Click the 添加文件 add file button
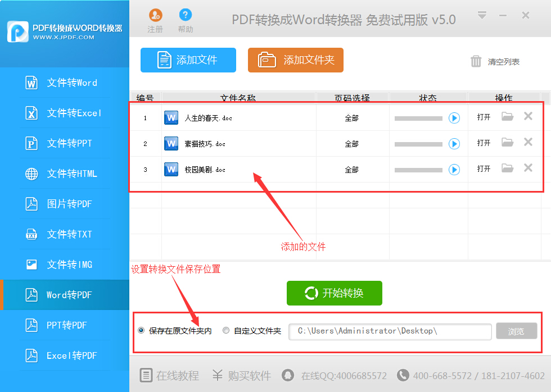The image size is (551, 392). 188,60
